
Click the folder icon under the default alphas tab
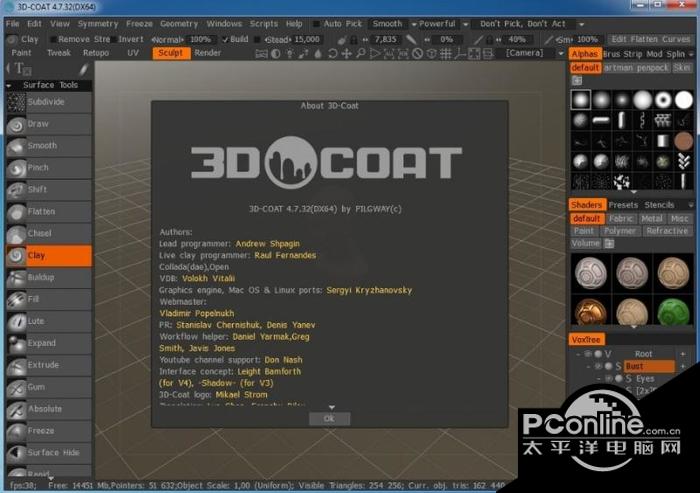[577, 81]
